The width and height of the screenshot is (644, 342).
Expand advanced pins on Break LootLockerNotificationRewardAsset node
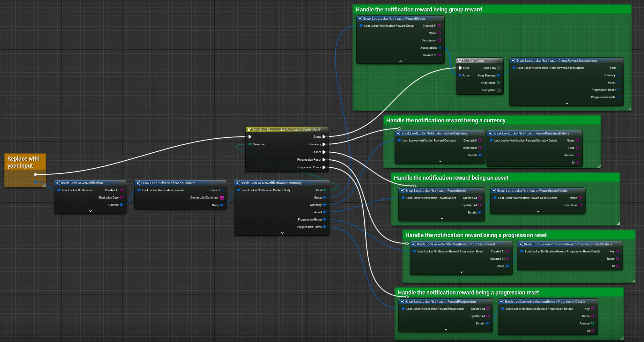pos(442,219)
